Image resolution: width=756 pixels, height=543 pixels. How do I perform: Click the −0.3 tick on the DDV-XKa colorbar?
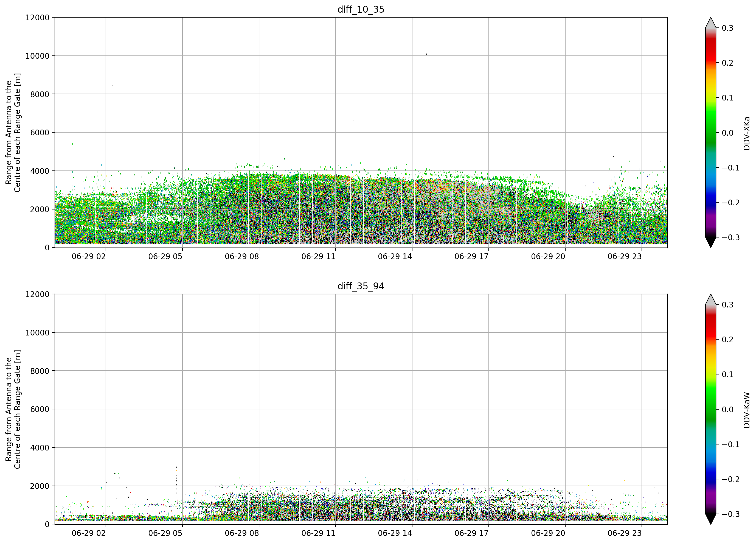(731, 237)
